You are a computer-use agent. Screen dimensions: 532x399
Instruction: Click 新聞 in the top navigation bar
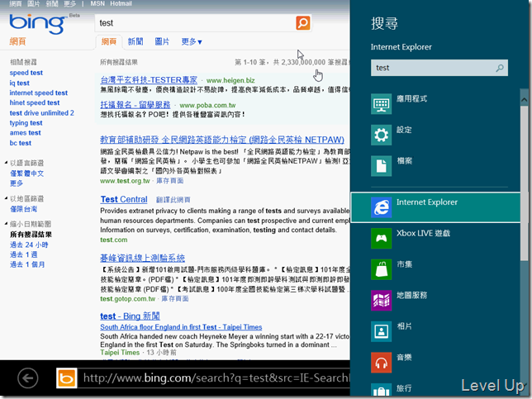pyautogui.click(x=52, y=4)
